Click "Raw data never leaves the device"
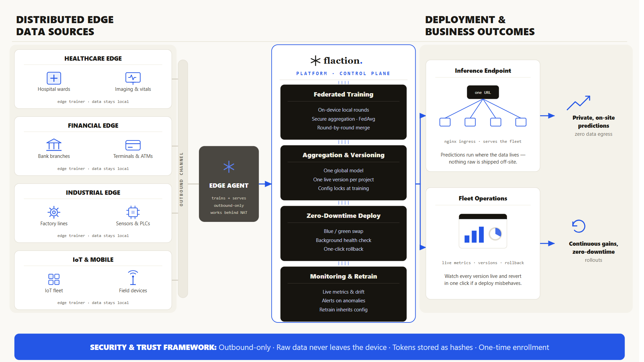Image resolution: width=644 pixels, height=362 pixels. click(x=331, y=347)
